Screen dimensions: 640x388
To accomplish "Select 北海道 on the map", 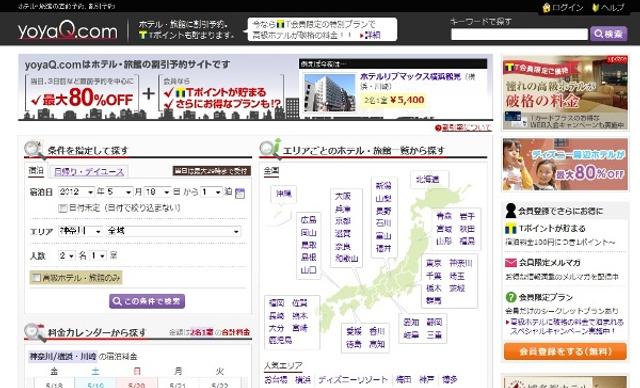I will coord(427,179).
